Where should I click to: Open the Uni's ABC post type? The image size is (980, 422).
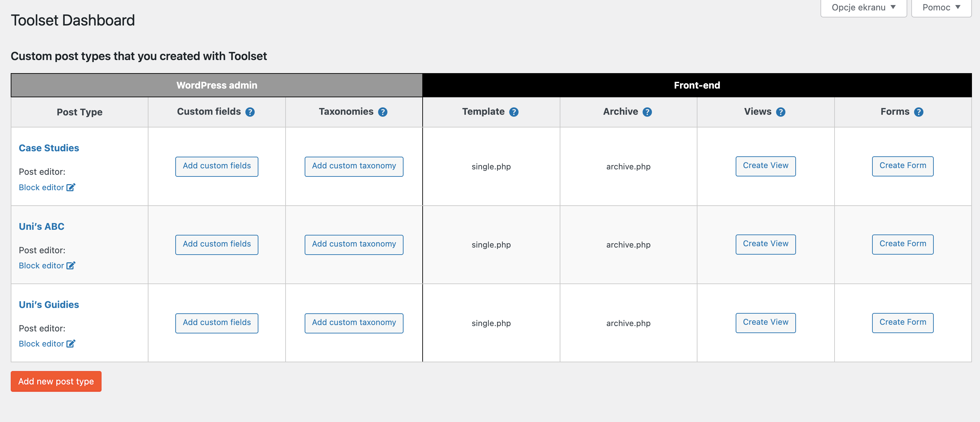pos(42,226)
